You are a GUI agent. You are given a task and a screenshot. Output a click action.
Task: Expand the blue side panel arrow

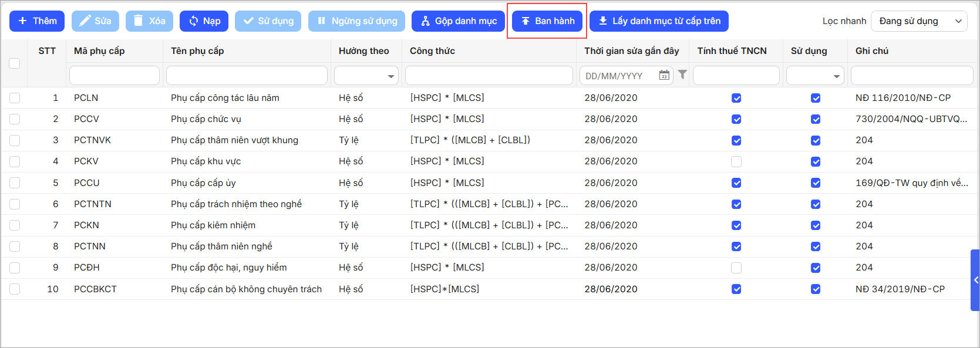(975, 280)
